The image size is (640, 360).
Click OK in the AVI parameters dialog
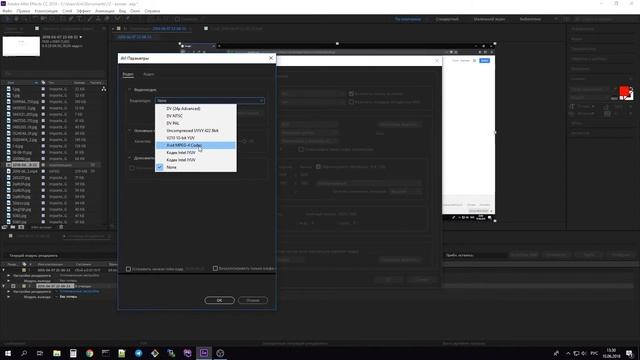pyautogui.click(x=220, y=300)
